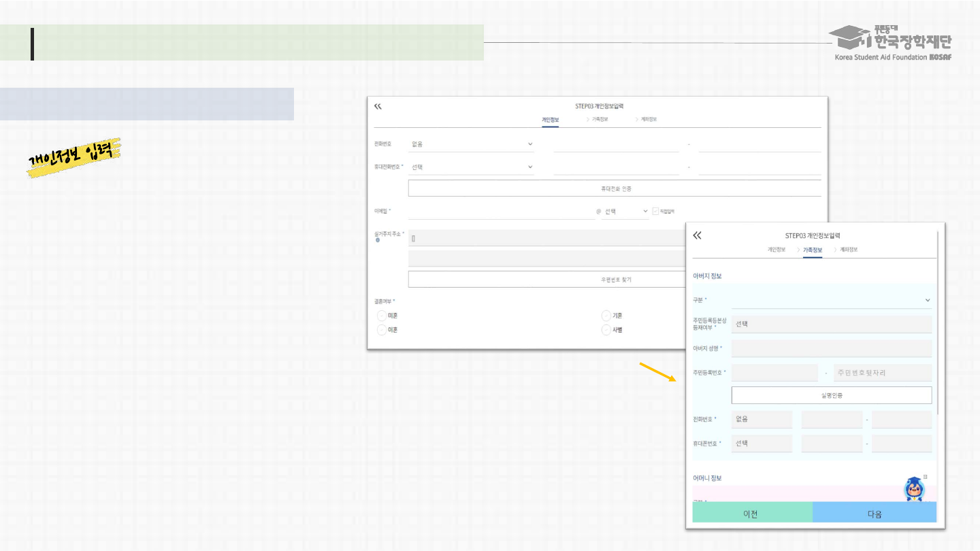Choose 사별 under 결혼여부
Screen dimensions: 980x551
606,330
